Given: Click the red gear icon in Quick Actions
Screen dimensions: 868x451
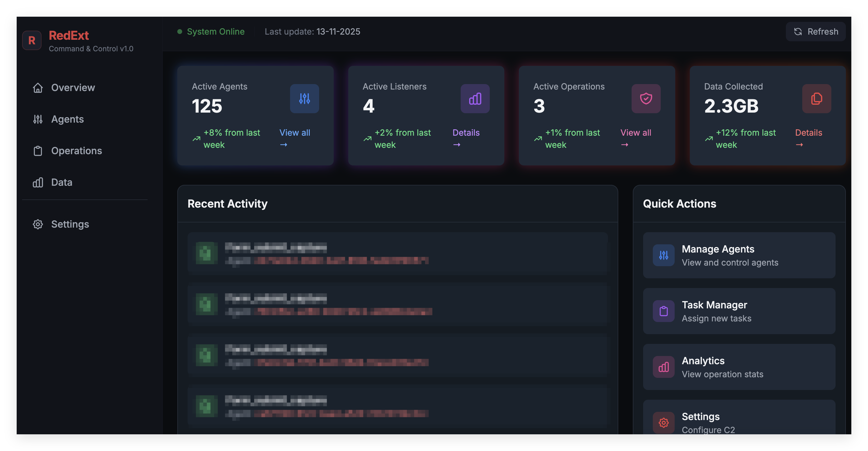Looking at the screenshot, I should (663, 422).
